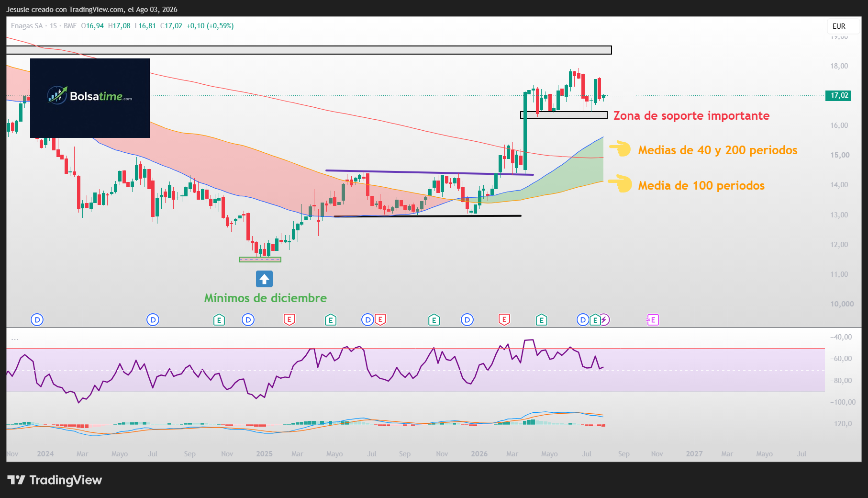Click the blue up-arrow icon above Mínimos de diciembre
Image resolution: width=868 pixels, height=498 pixels.
click(264, 279)
